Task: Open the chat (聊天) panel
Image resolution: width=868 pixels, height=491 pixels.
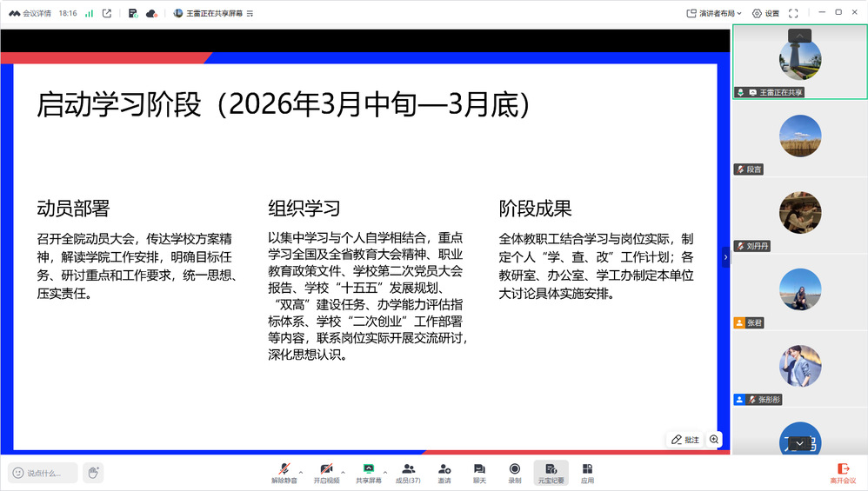Action: [x=478, y=472]
